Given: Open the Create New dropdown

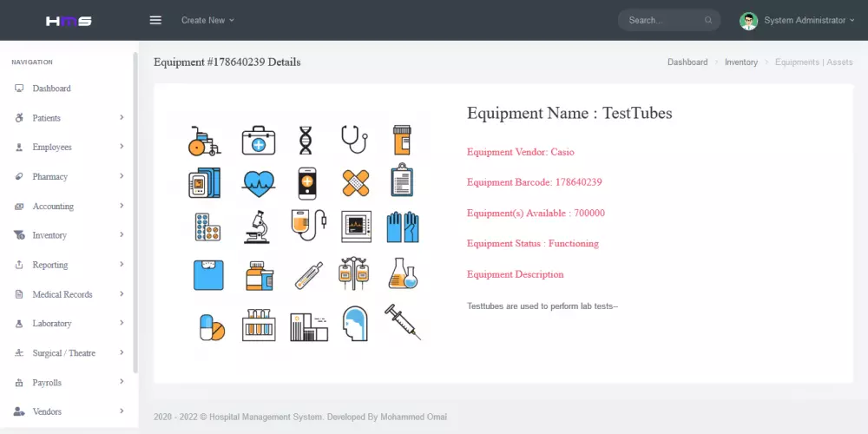Looking at the screenshot, I should pyautogui.click(x=207, y=21).
